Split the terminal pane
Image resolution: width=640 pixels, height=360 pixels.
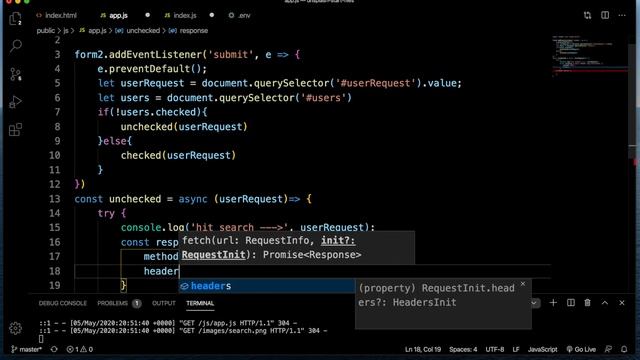(x=571, y=303)
